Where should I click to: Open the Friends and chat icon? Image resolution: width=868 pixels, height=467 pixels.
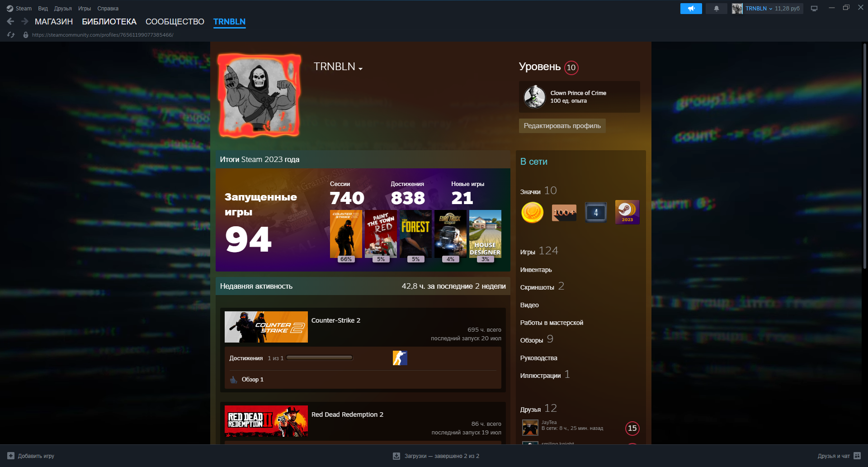pos(857,456)
